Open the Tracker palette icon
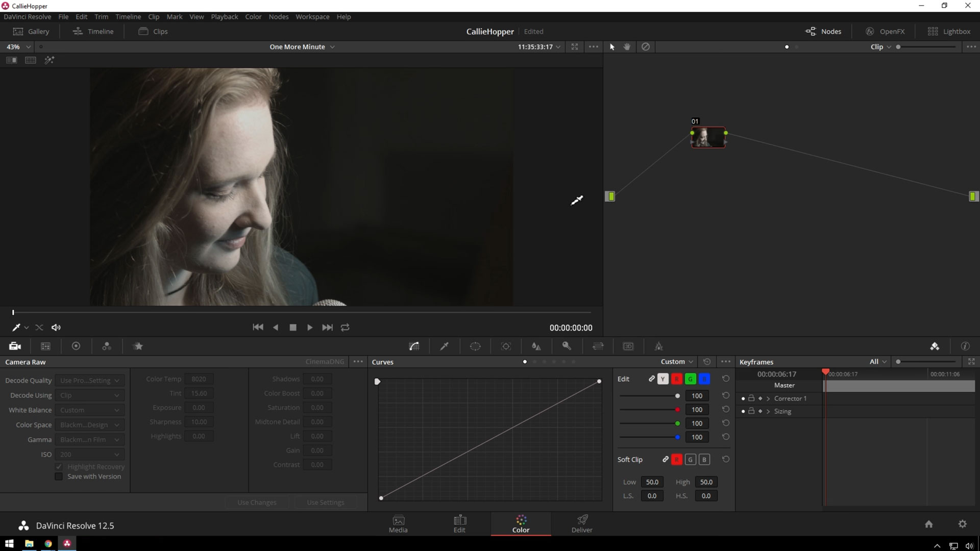The height and width of the screenshot is (551, 980). (506, 346)
